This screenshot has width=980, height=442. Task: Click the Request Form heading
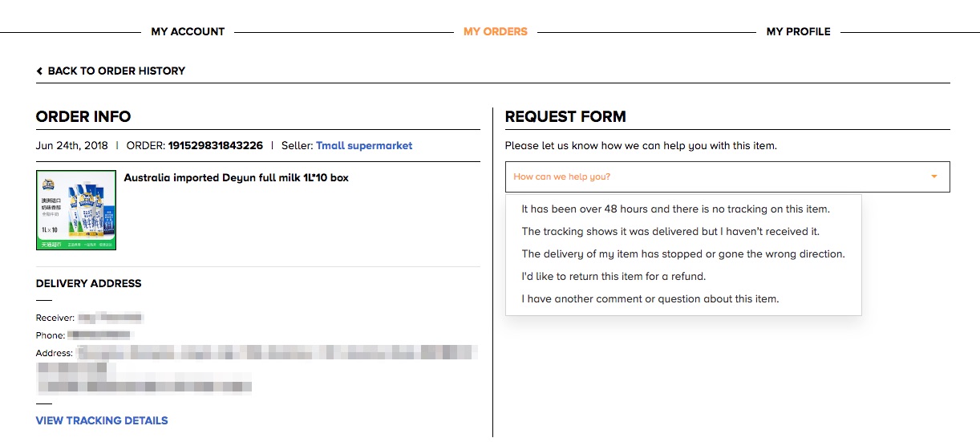coord(565,116)
